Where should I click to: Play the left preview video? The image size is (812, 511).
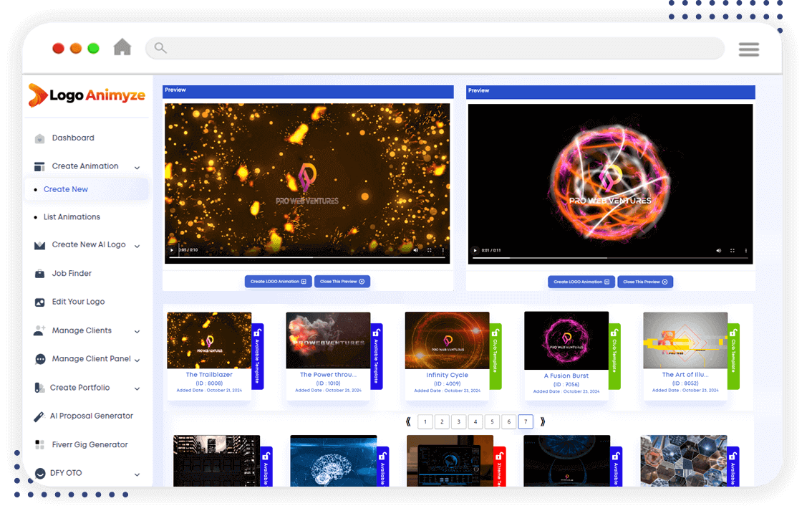click(x=172, y=250)
